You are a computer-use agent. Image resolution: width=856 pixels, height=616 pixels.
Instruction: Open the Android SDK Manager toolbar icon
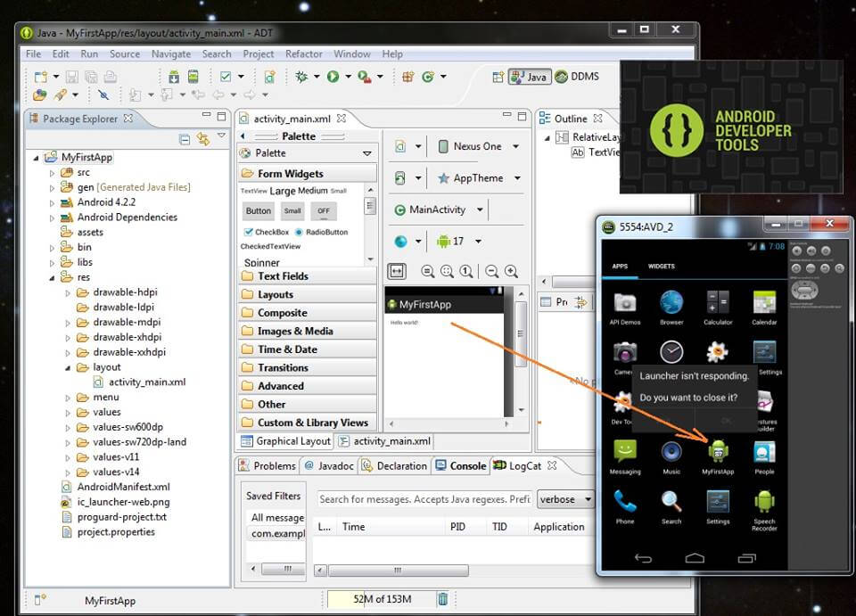pyautogui.click(x=174, y=77)
